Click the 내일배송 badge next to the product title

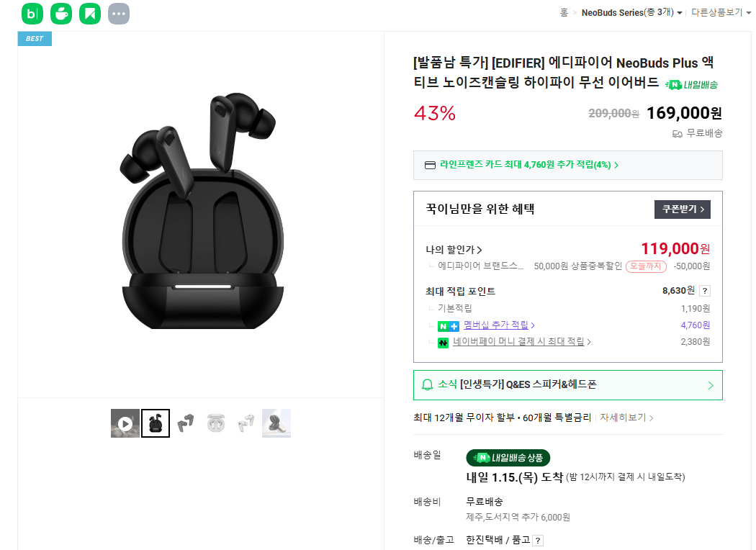pos(690,84)
